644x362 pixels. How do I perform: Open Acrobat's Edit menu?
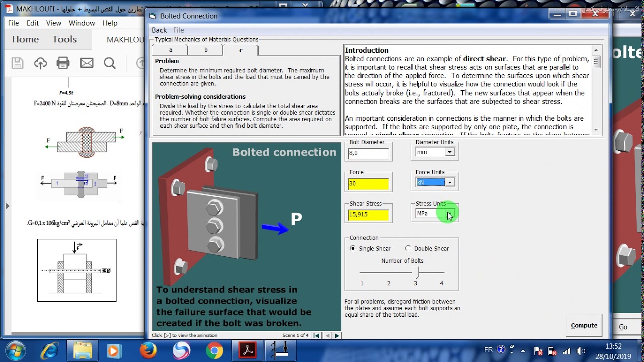tap(33, 23)
